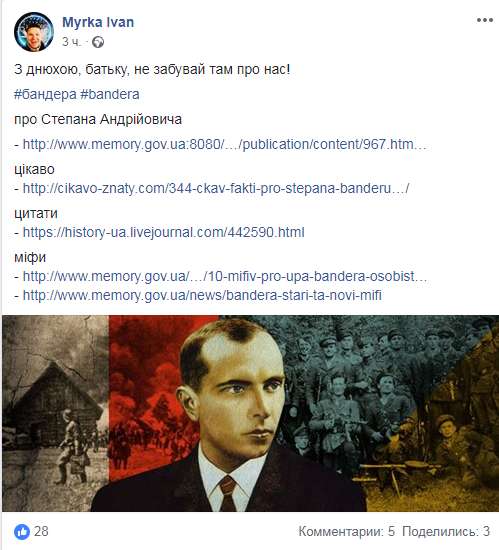Click the post timestamp 3 ч.
499x550 pixels.
[x=71, y=42]
